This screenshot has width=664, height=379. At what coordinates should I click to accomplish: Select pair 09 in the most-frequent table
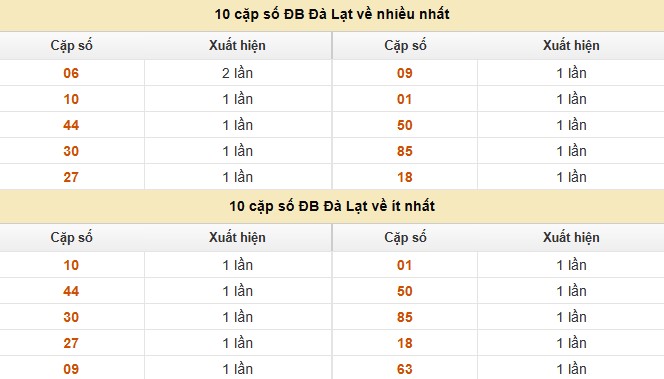[x=404, y=73]
